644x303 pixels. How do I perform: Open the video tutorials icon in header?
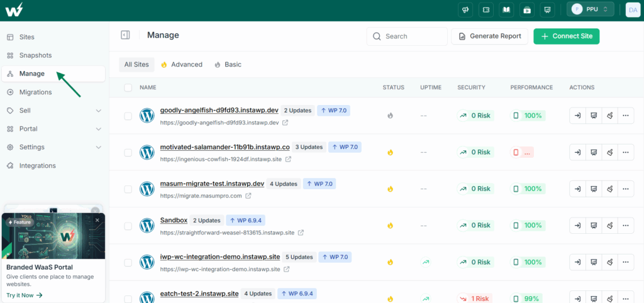[526, 10]
